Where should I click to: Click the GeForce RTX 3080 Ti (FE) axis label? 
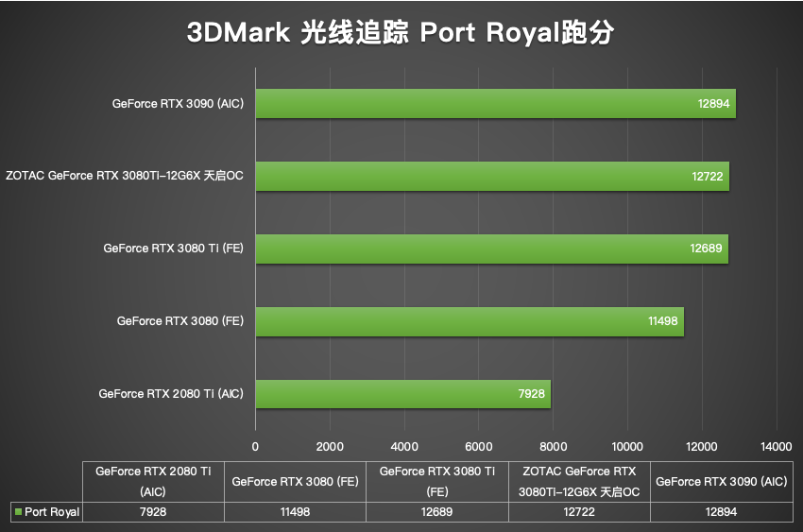coord(173,249)
